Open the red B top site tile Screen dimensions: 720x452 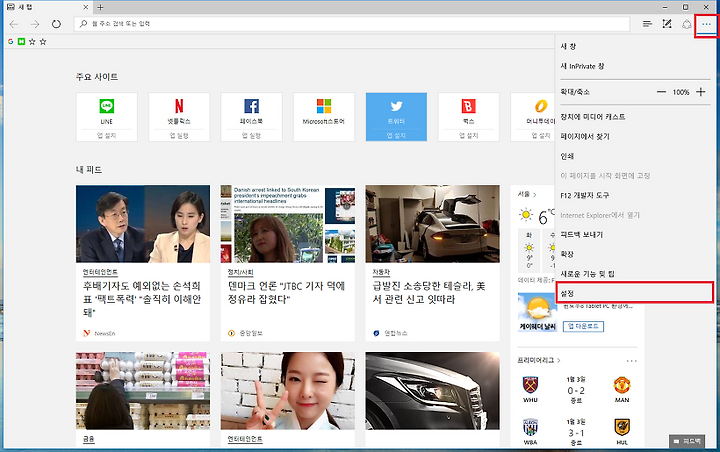[468, 117]
